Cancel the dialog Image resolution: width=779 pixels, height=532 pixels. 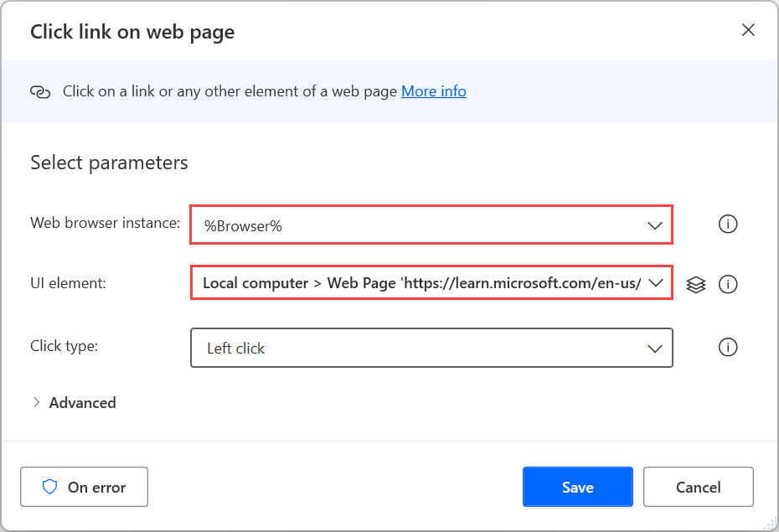point(698,487)
